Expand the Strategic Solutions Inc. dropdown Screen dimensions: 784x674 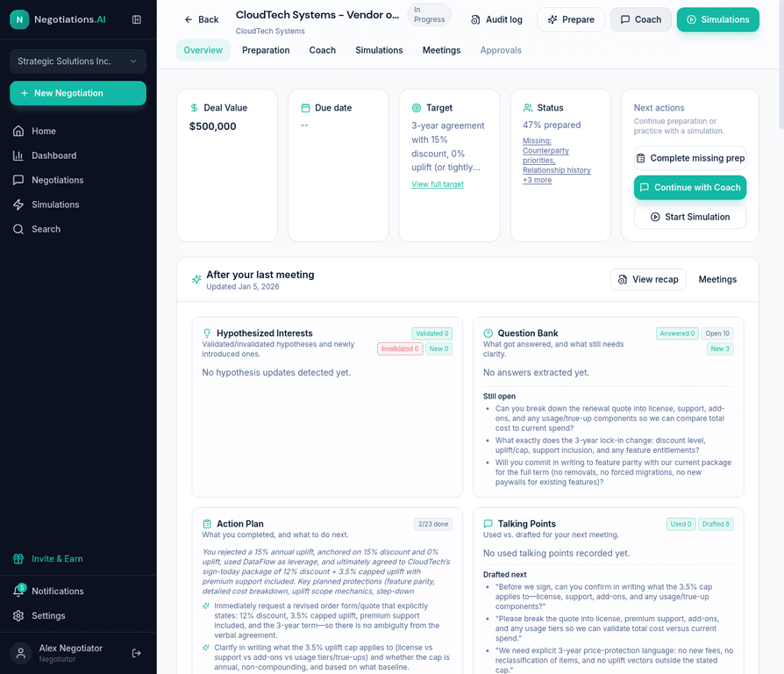[78, 61]
